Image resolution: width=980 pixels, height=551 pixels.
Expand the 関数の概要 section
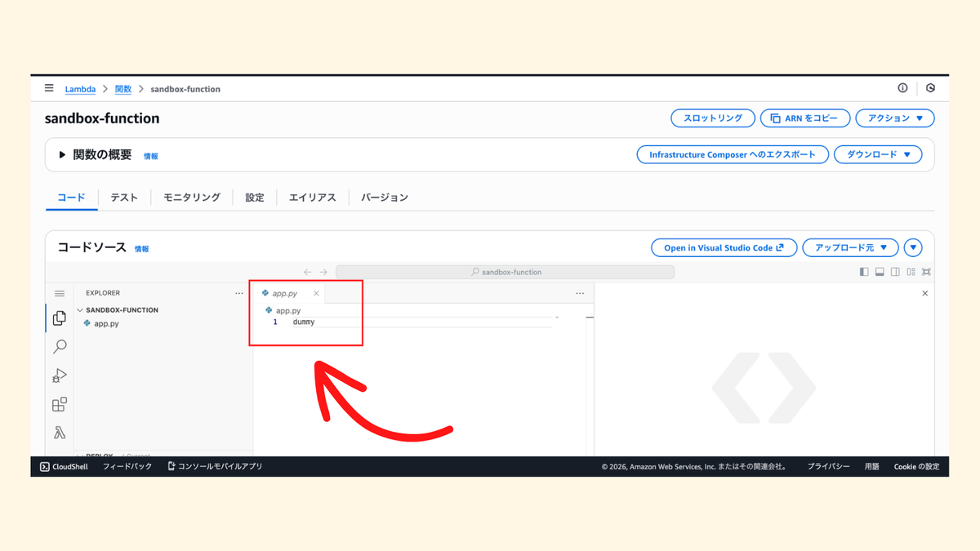pyautogui.click(x=62, y=155)
